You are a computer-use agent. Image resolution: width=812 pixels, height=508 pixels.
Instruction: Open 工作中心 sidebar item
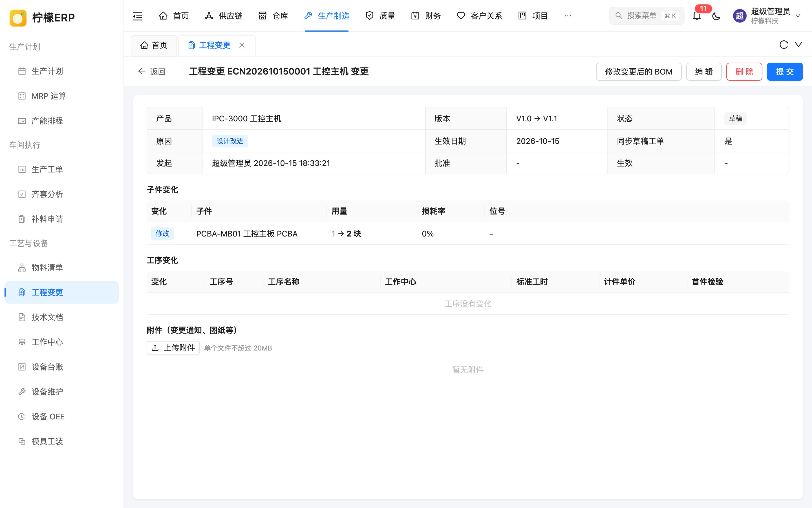62,342
